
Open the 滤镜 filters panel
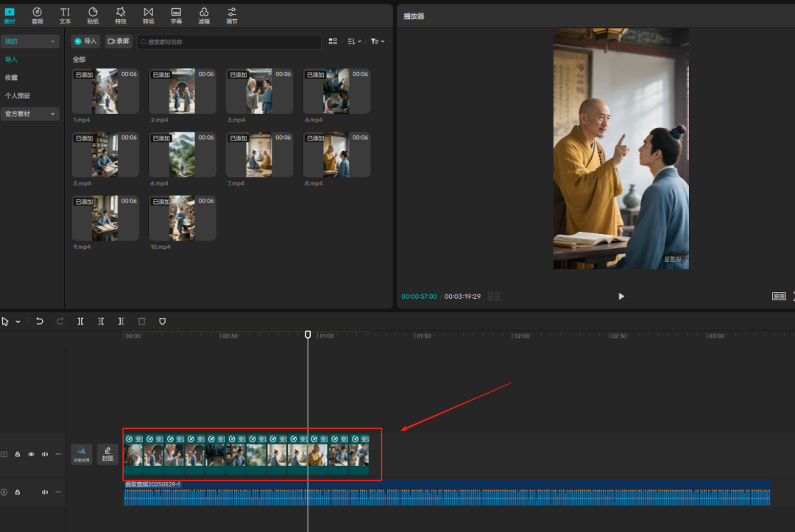204,15
